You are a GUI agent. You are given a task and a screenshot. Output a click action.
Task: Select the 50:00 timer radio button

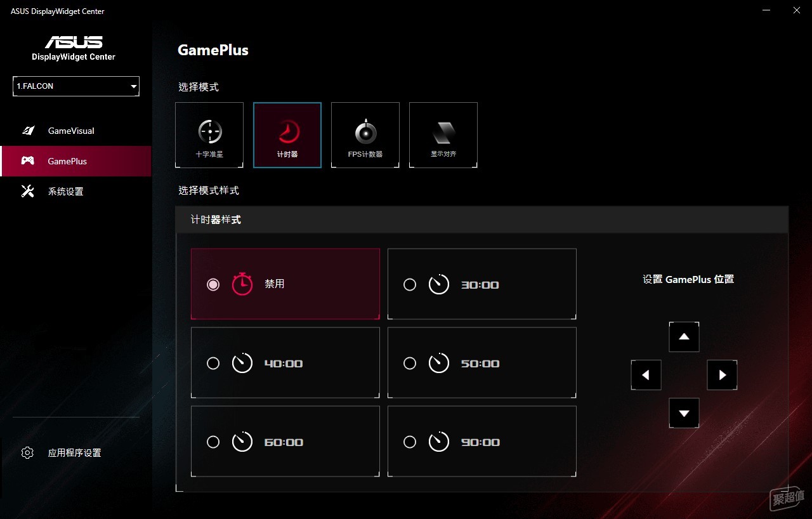pyautogui.click(x=410, y=363)
